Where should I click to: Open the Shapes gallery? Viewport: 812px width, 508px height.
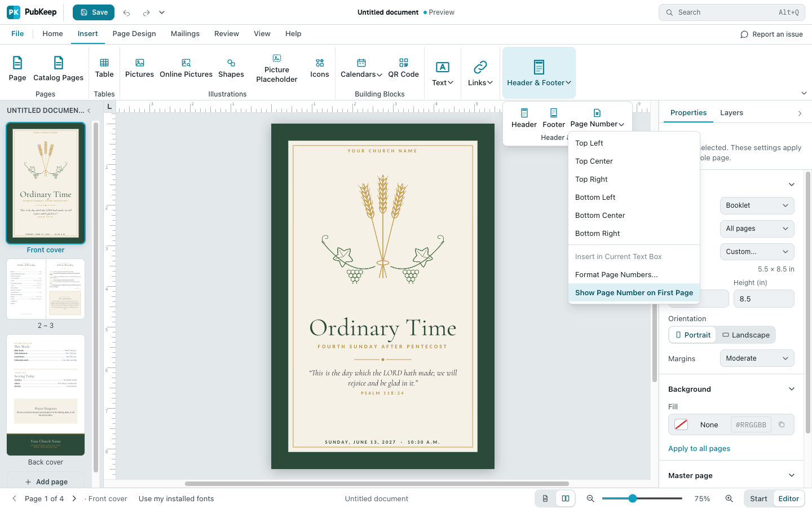tap(231, 69)
